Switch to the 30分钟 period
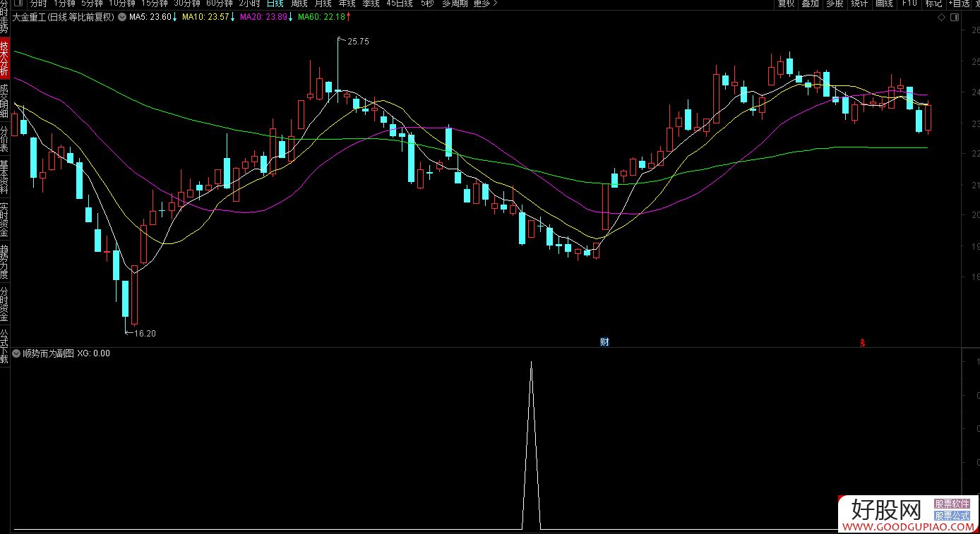Viewport: 980px width, 534px height. pos(187,4)
